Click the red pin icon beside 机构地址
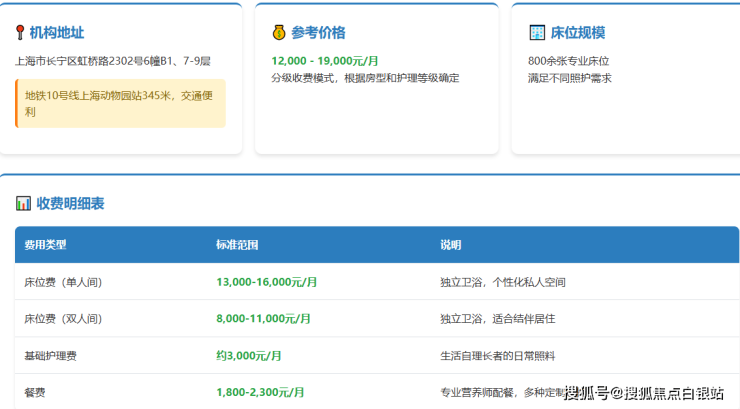 pos(20,33)
